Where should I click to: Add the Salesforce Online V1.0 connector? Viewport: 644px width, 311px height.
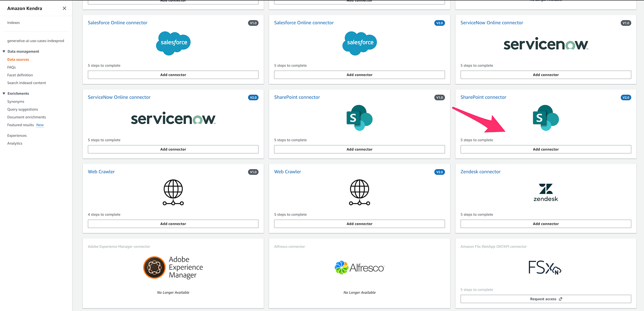[x=173, y=75]
